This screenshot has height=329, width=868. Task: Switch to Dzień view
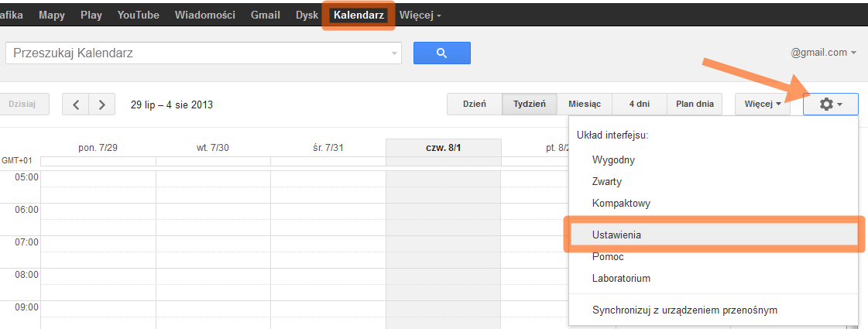click(474, 104)
